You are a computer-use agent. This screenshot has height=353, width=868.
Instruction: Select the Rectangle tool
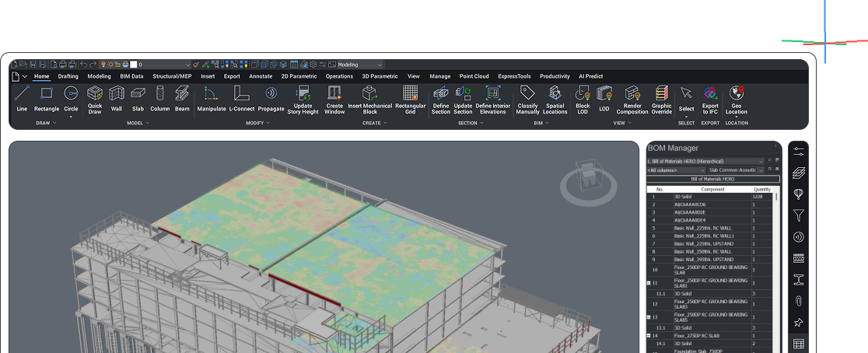pyautogui.click(x=47, y=99)
